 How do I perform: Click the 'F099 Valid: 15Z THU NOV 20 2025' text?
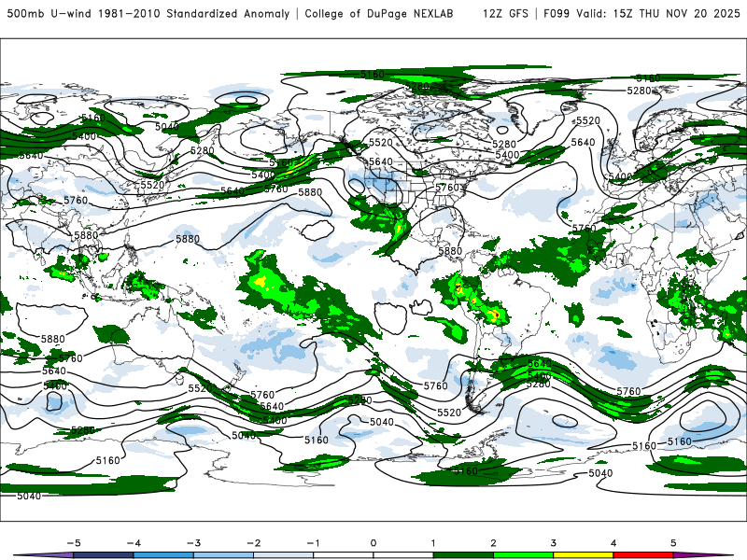(x=641, y=13)
